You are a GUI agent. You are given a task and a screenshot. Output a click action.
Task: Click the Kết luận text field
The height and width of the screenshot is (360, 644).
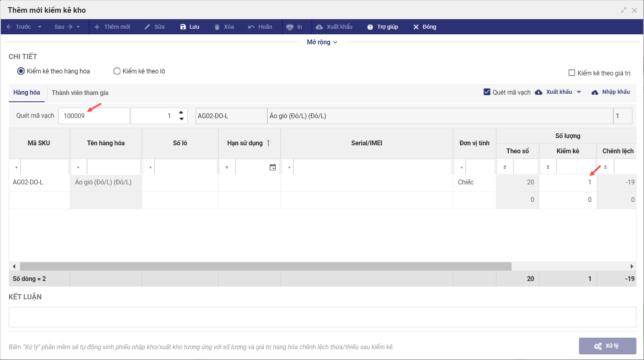pyautogui.click(x=322, y=317)
